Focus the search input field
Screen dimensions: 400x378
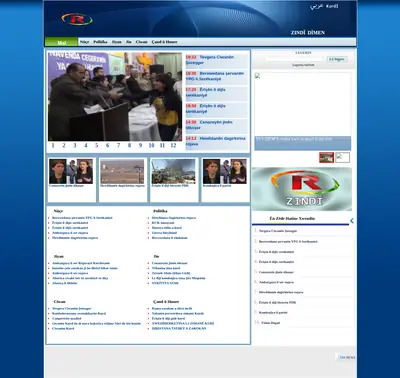coord(295,59)
